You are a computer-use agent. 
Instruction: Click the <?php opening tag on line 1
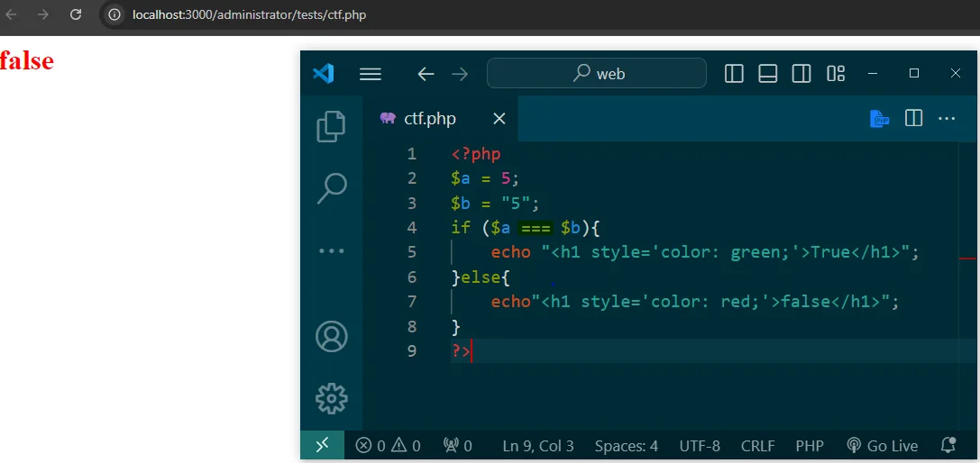click(x=476, y=154)
